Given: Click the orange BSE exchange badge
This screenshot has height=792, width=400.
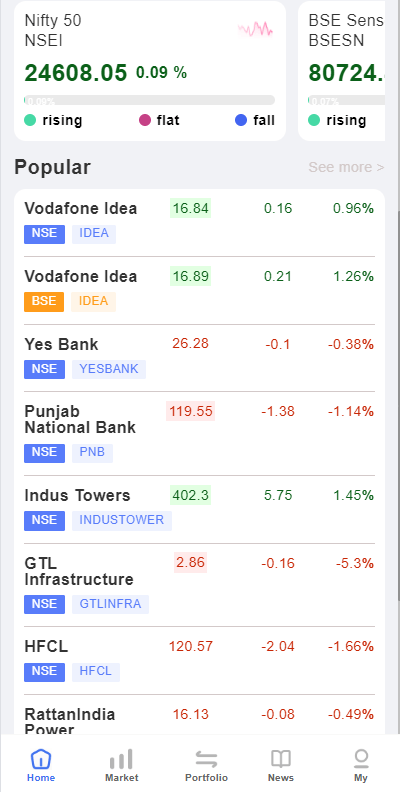Looking at the screenshot, I should (44, 302).
